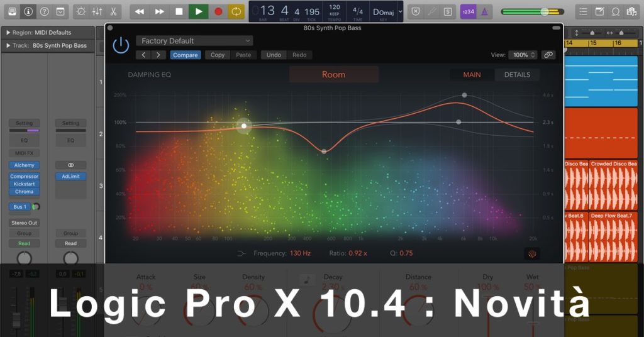Toggle the Metronome click icon
The image size is (644, 337).
click(485, 11)
